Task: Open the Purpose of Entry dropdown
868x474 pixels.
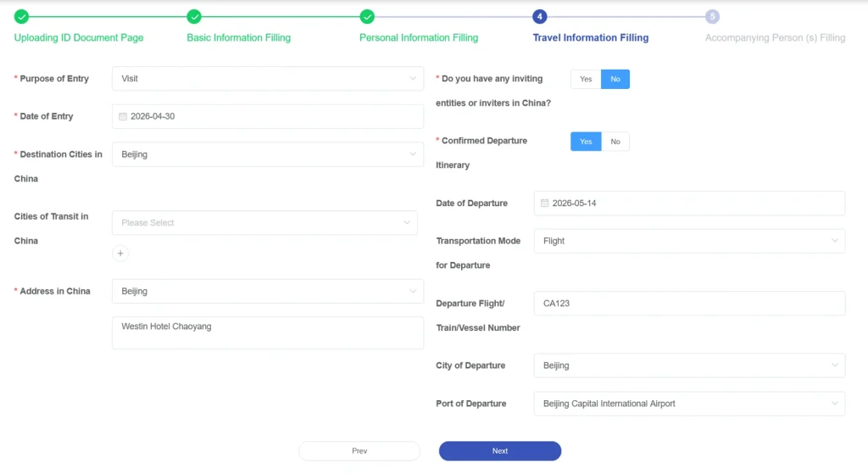Action: tap(267, 79)
